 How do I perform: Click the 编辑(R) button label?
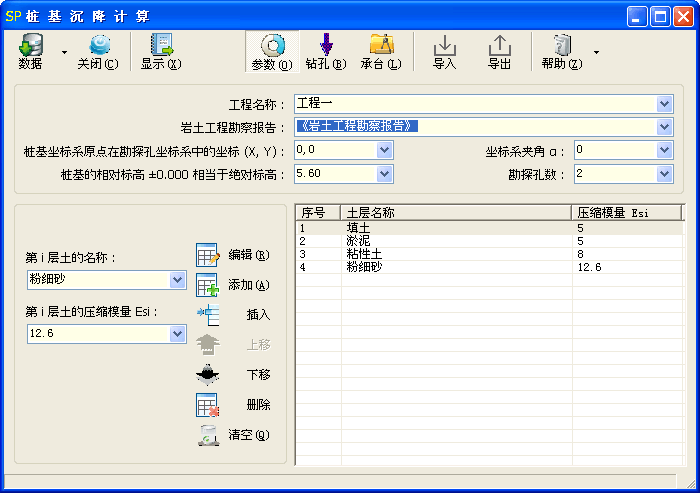pos(249,255)
